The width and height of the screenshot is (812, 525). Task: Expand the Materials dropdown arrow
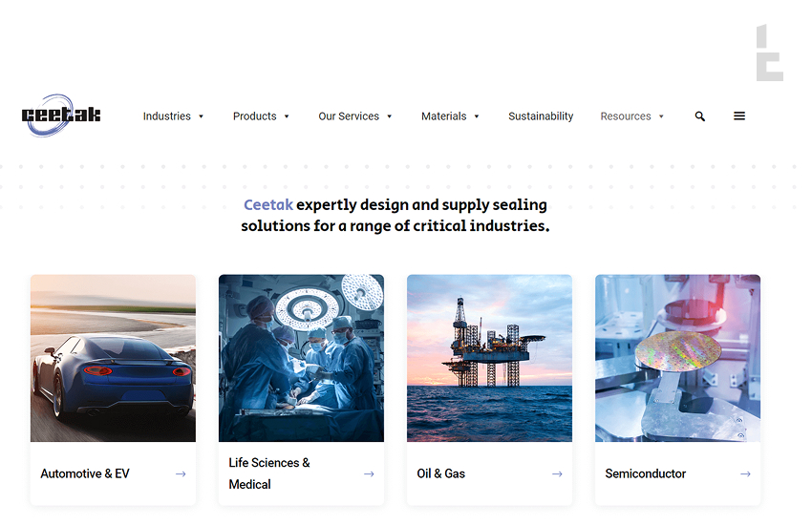tap(477, 116)
